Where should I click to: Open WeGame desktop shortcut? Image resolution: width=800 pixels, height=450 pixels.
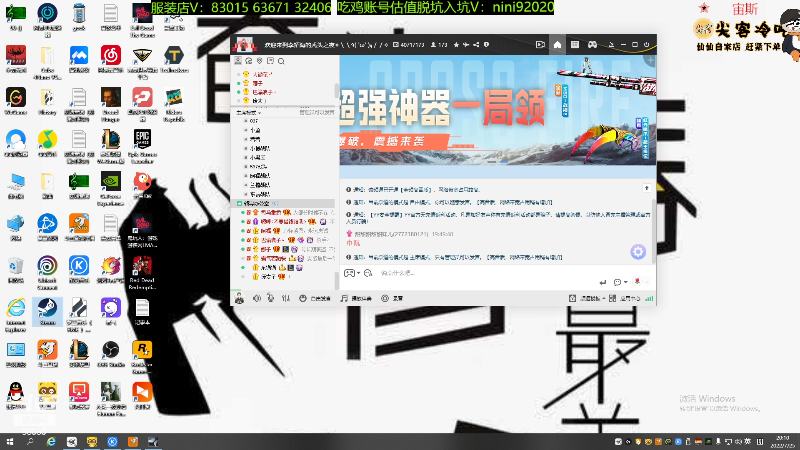[16, 101]
